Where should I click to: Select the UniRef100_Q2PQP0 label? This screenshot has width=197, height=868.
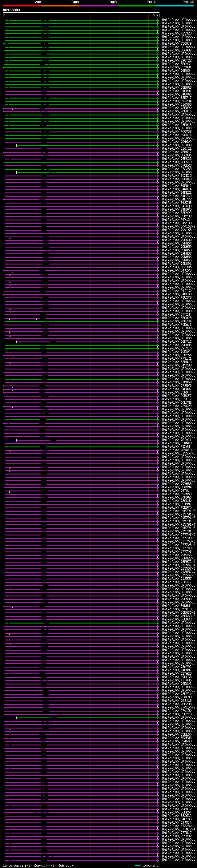[176, 108]
